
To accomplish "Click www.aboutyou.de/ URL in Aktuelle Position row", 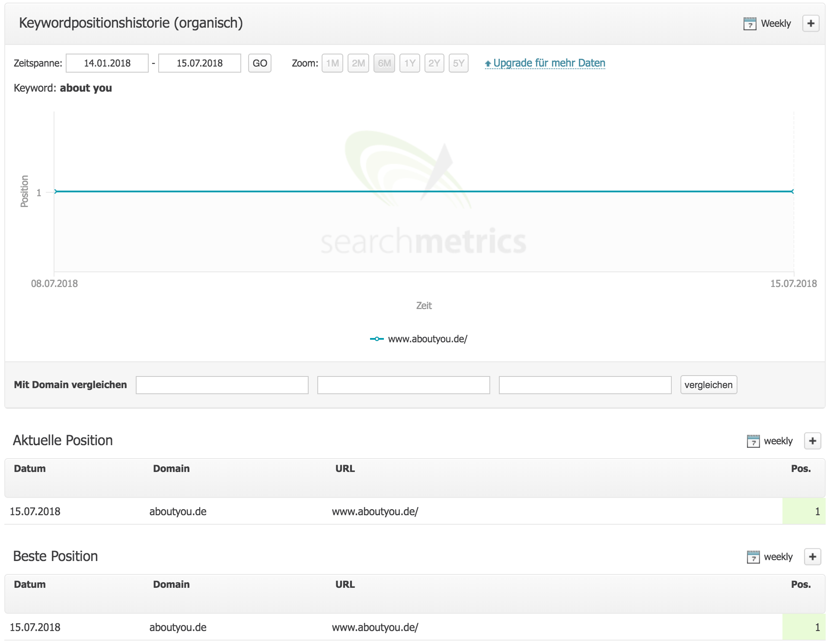I will tap(375, 511).
